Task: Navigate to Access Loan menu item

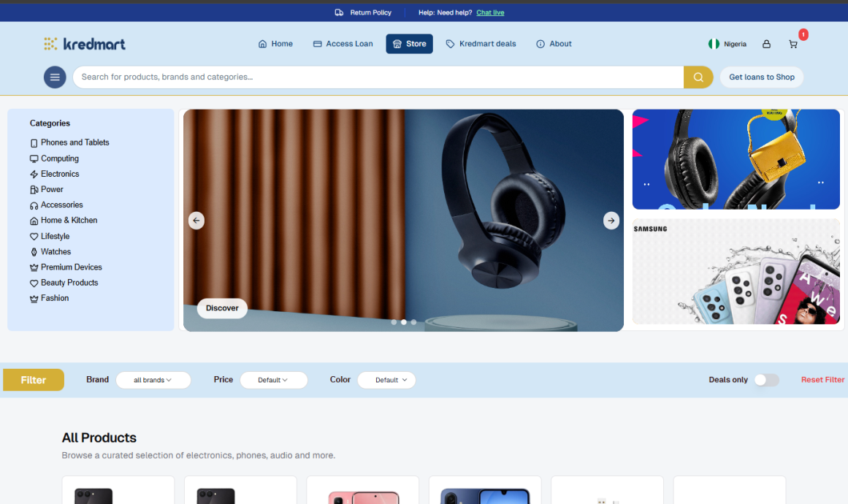Action: pos(343,44)
